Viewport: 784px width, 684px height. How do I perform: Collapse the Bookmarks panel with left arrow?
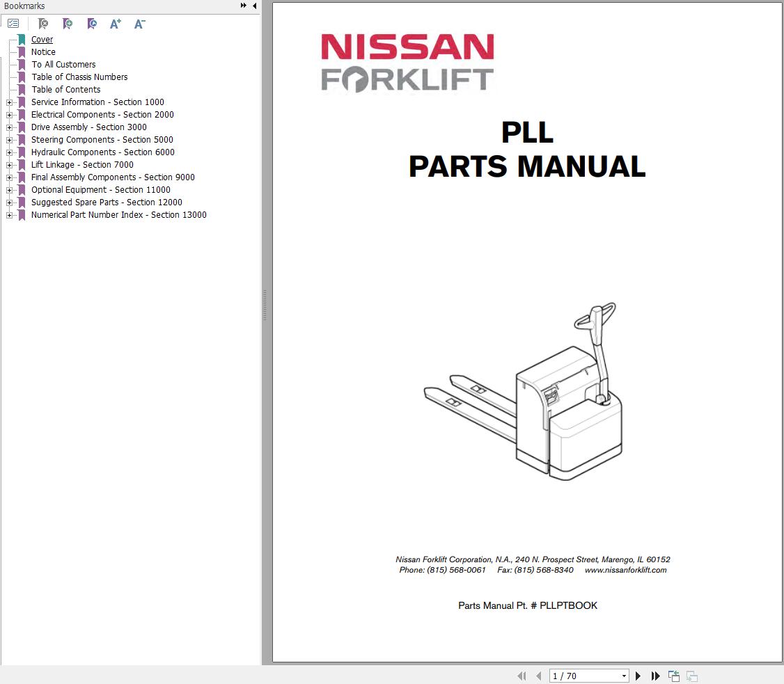255,6
